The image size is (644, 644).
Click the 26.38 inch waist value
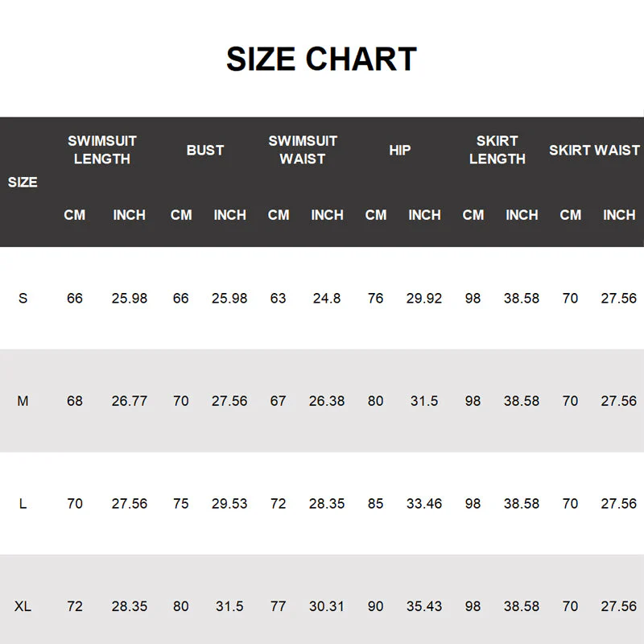[327, 400]
